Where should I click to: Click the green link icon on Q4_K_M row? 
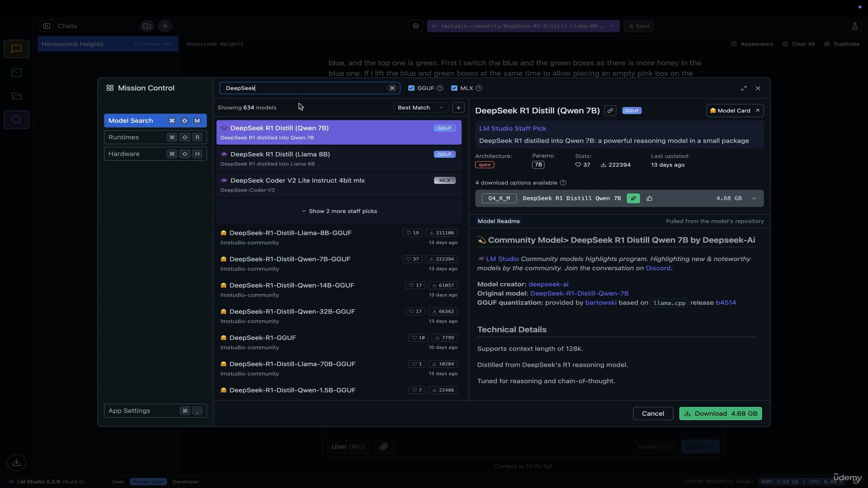pyautogui.click(x=633, y=198)
